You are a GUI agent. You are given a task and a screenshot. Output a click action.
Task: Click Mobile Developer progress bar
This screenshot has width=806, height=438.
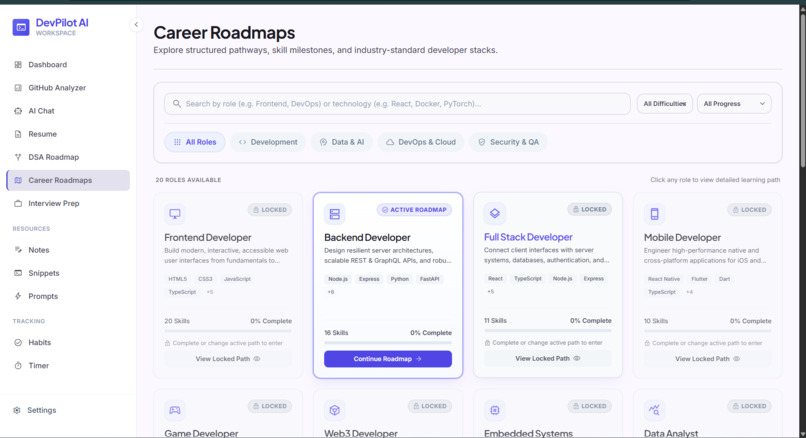pos(708,331)
